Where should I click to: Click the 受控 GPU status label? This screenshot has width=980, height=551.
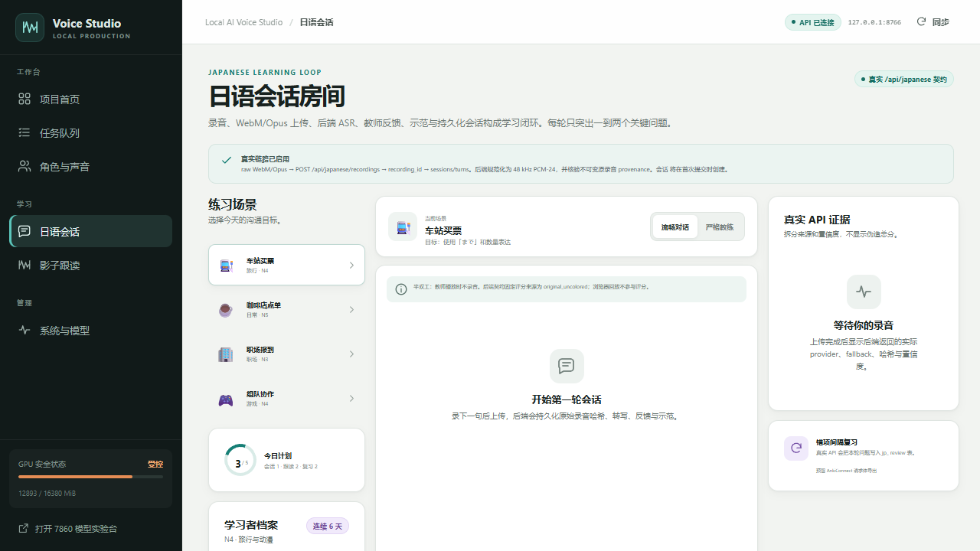coord(155,465)
